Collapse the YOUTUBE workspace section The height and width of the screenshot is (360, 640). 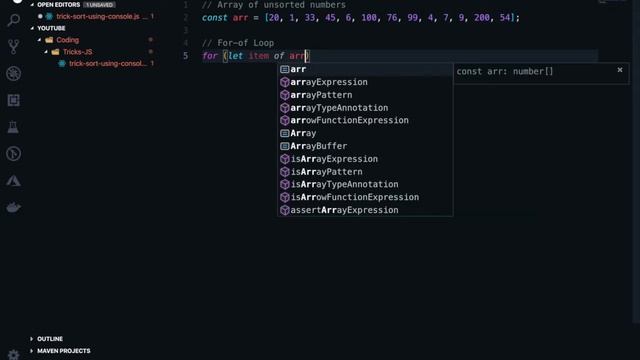(x=32, y=28)
